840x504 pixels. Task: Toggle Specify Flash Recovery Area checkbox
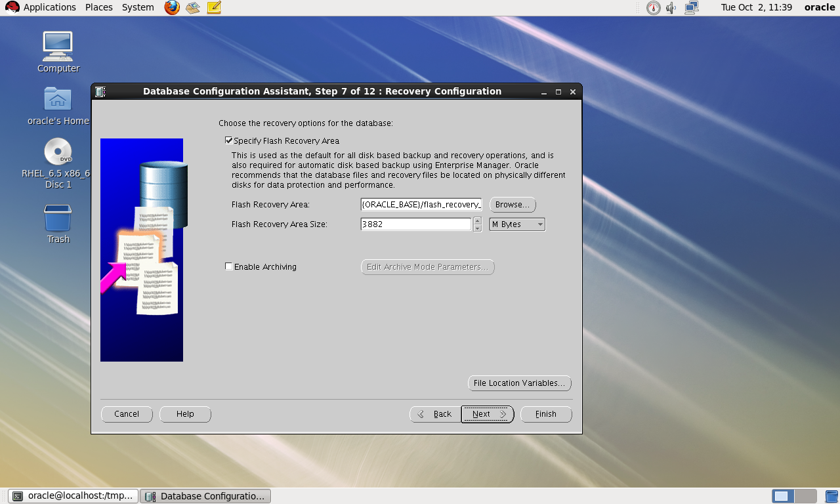(x=229, y=140)
